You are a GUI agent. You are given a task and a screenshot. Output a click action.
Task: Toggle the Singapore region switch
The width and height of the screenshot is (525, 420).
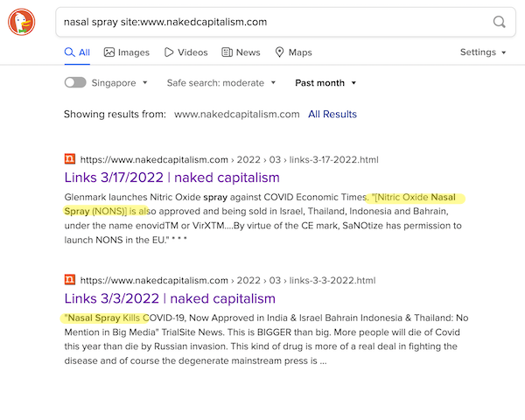(75, 83)
